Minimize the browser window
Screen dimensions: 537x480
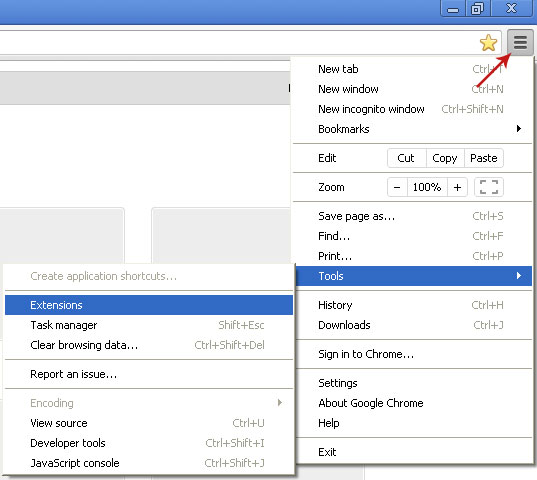tap(453, 8)
